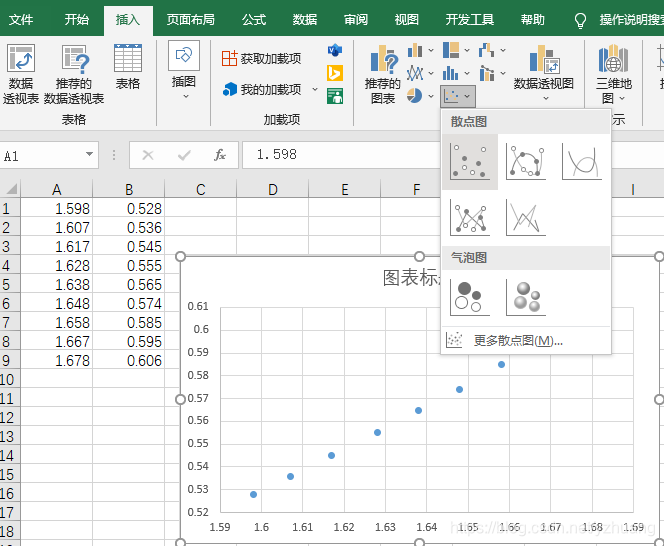Switch to the Home (开始) tab
Image resolution: width=664 pixels, height=546 pixels.
coord(77,19)
